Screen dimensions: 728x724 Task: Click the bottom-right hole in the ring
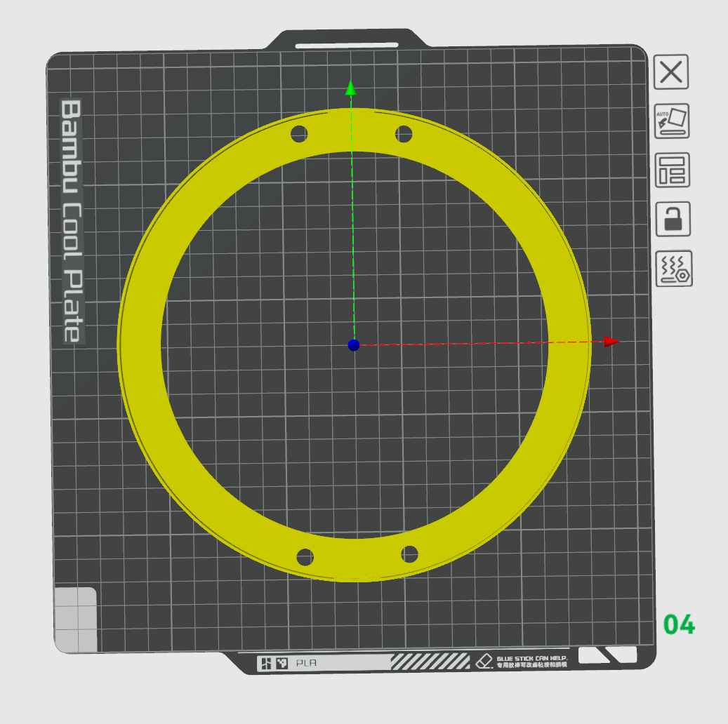409,554
